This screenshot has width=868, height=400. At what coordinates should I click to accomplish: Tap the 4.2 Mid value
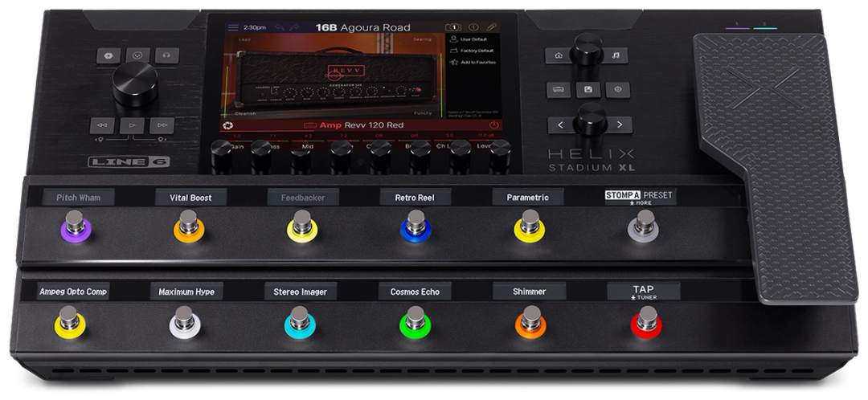309,136
